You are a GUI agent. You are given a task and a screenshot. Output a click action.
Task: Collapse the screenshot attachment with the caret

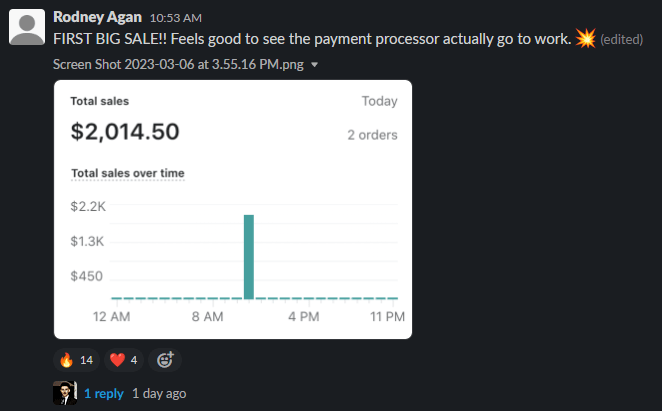click(x=315, y=65)
